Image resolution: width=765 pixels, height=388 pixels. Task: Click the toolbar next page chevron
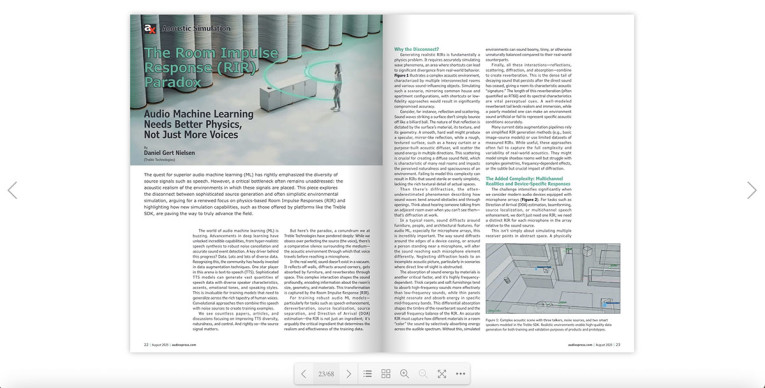point(348,374)
